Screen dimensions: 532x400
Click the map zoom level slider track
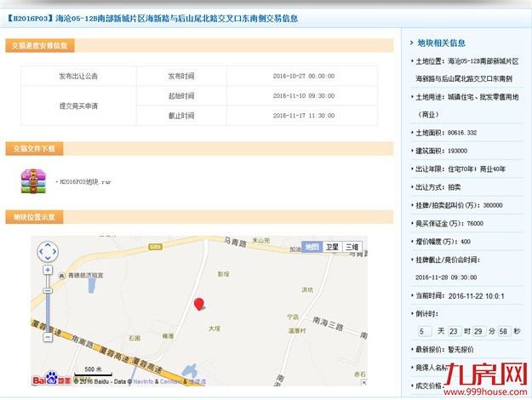(x=48, y=304)
